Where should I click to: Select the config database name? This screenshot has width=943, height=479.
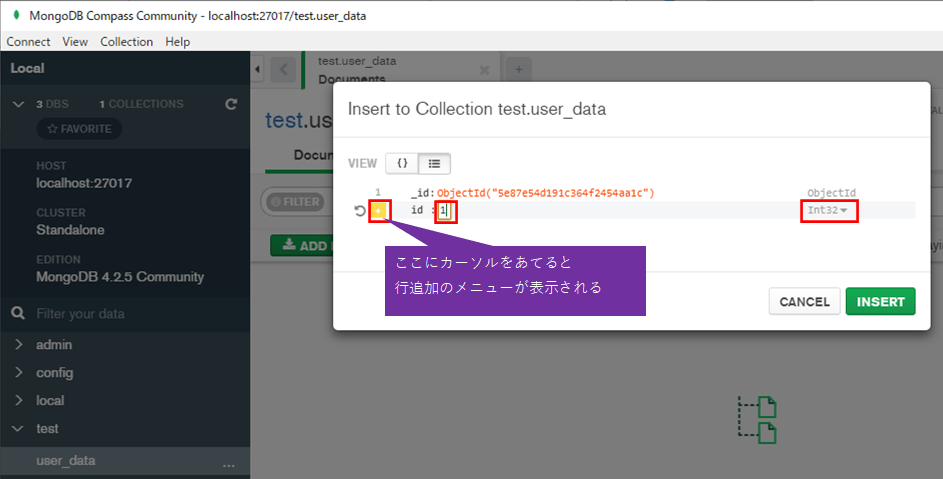click(54, 372)
